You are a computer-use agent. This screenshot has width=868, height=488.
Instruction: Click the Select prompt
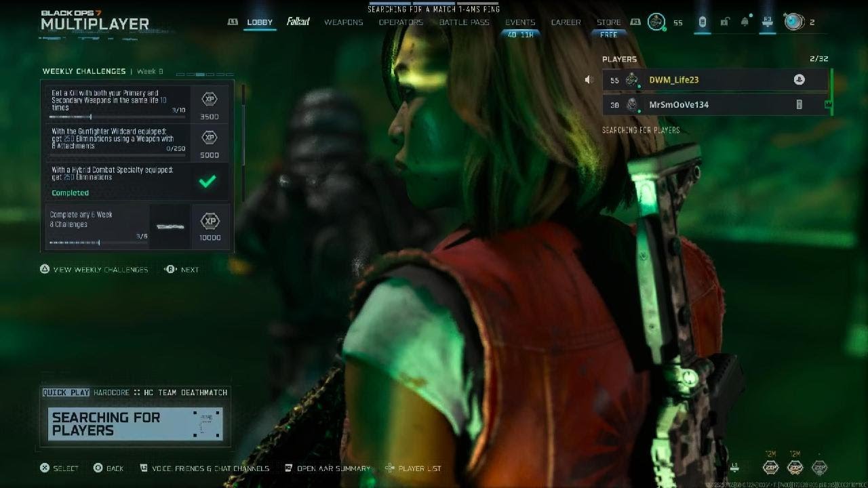tap(60, 468)
